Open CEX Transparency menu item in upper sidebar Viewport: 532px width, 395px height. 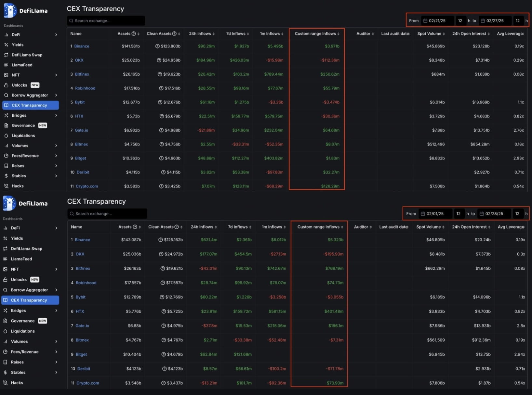pos(31,105)
